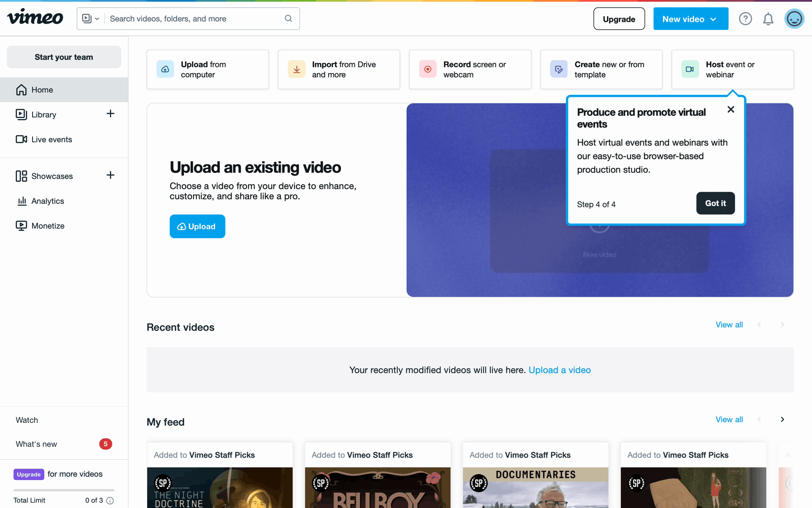Click the Home house icon
This screenshot has width=812, height=508.
(x=21, y=90)
